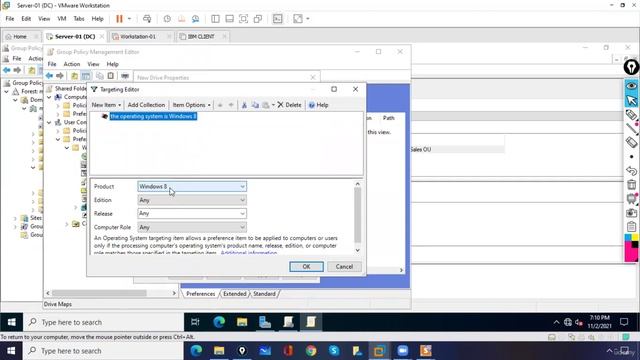Open Skype on host taskbar

coord(334,351)
